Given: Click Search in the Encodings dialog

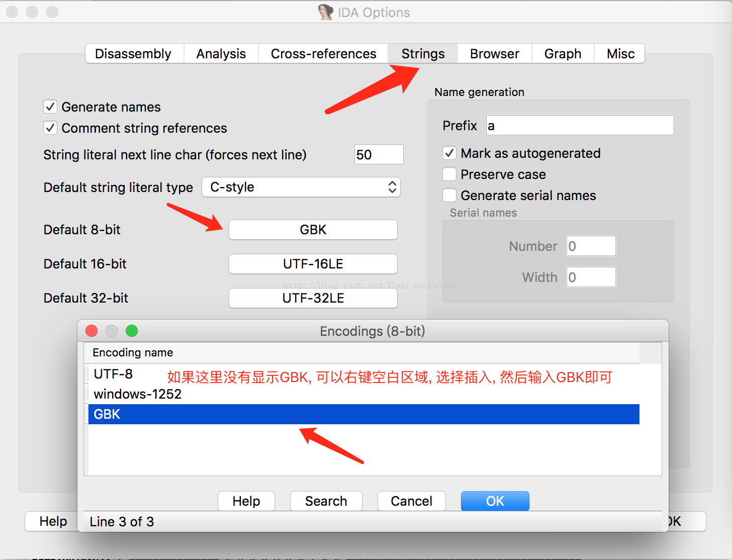Looking at the screenshot, I should pyautogui.click(x=326, y=501).
